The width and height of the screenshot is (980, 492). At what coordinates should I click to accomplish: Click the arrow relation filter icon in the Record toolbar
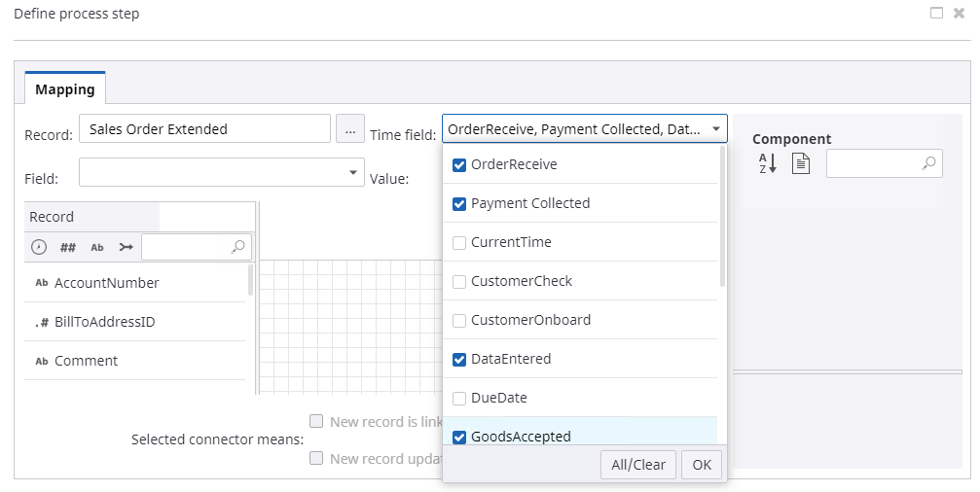[x=126, y=247]
